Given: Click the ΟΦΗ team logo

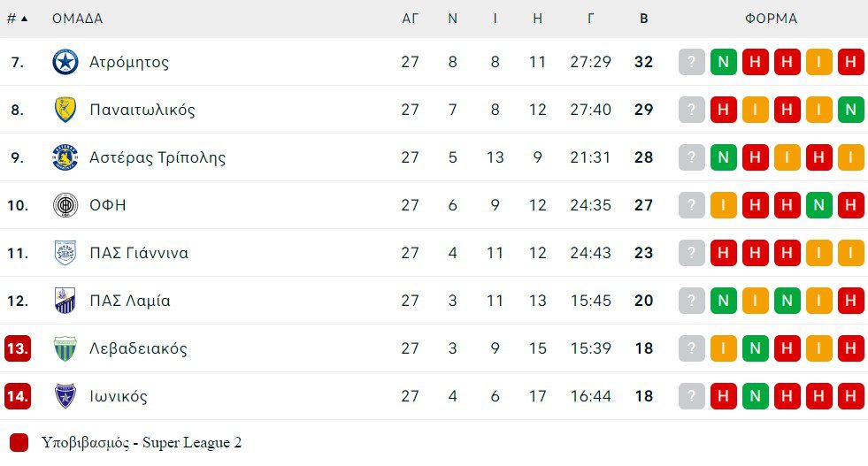Looking at the screenshot, I should [65, 205].
